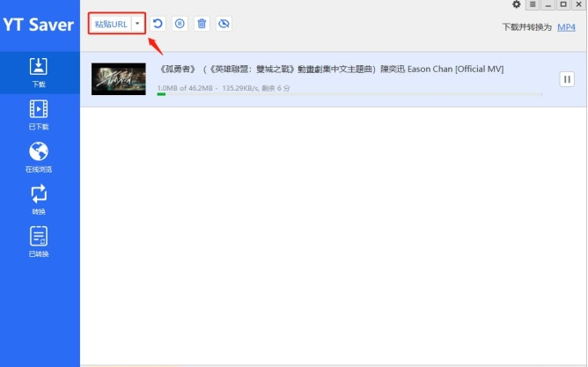Click the resume all downloads icon

click(158, 24)
